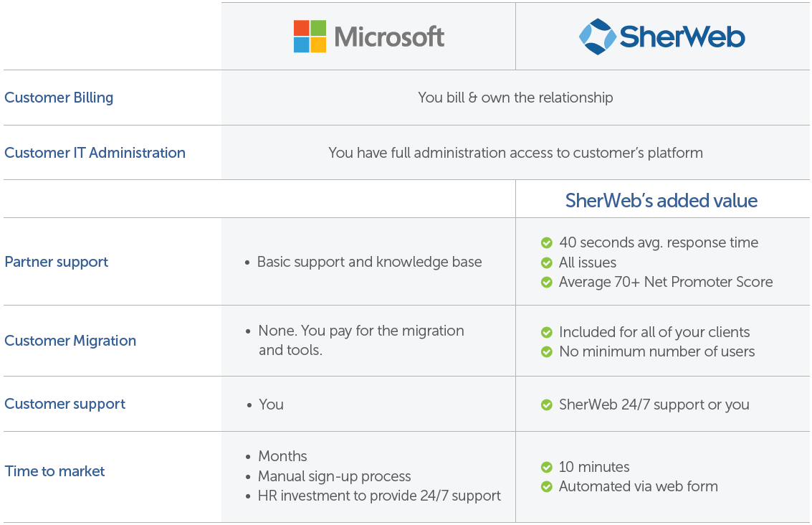Click green checkmark beside SherWeb 24/7 support or you

[x=546, y=405]
